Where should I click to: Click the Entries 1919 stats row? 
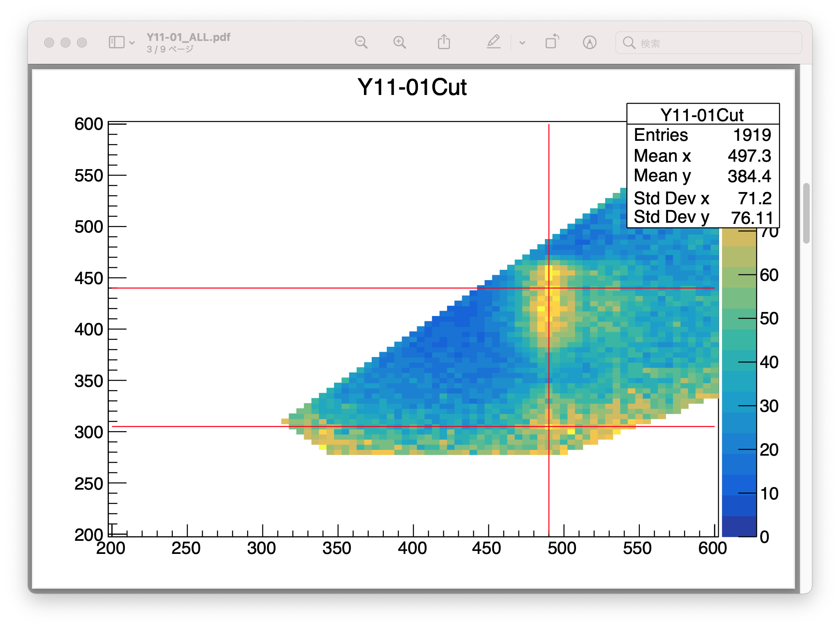pos(702,135)
